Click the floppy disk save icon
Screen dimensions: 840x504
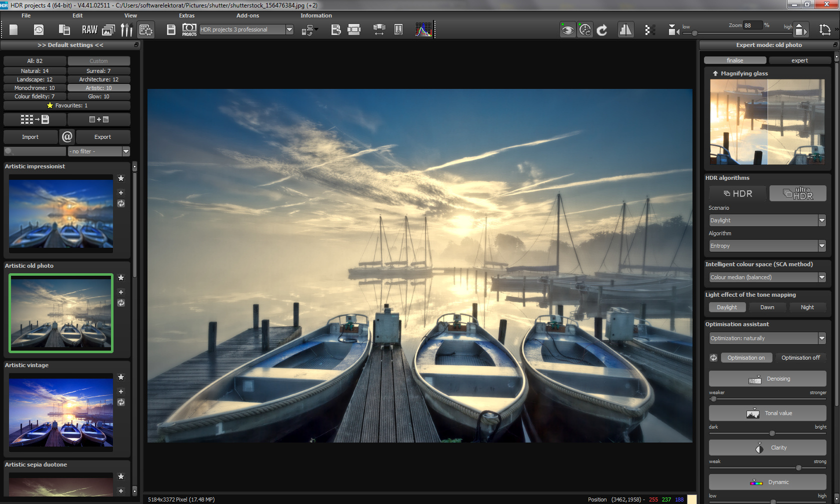click(171, 30)
